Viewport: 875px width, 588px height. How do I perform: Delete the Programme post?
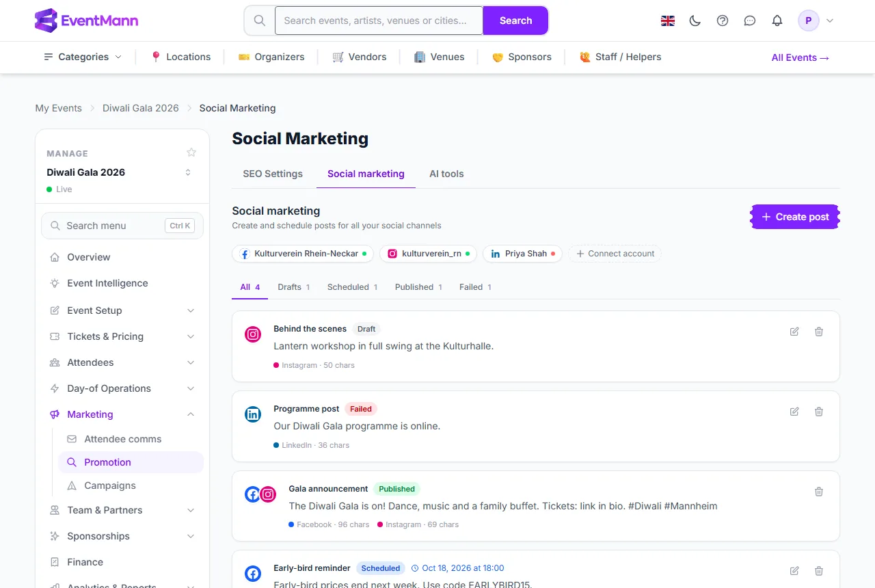click(819, 412)
